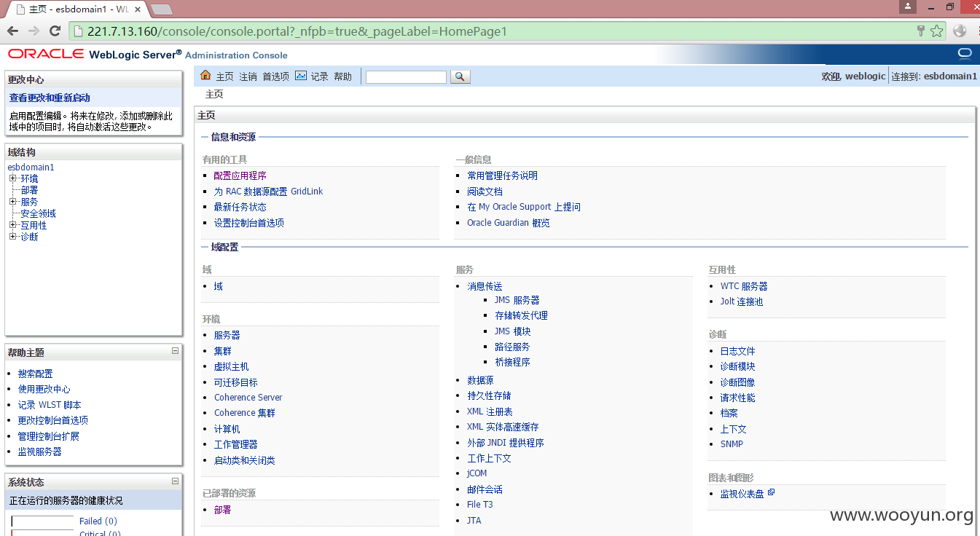Open the WTC 服务器 link
Screen dimensions: 980x536
744,286
